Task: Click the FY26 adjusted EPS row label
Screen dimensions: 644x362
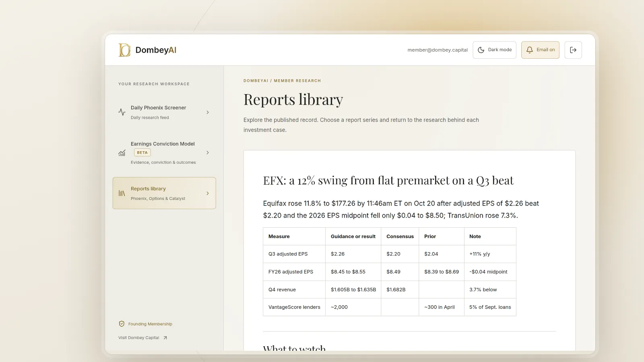Action: [x=291, y=272]
